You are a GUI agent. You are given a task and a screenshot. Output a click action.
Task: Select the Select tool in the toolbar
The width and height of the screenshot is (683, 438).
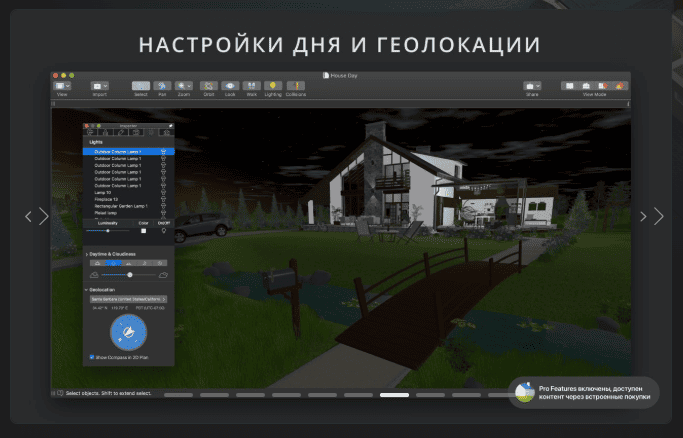pyautogui.click(x=141, y=86)
